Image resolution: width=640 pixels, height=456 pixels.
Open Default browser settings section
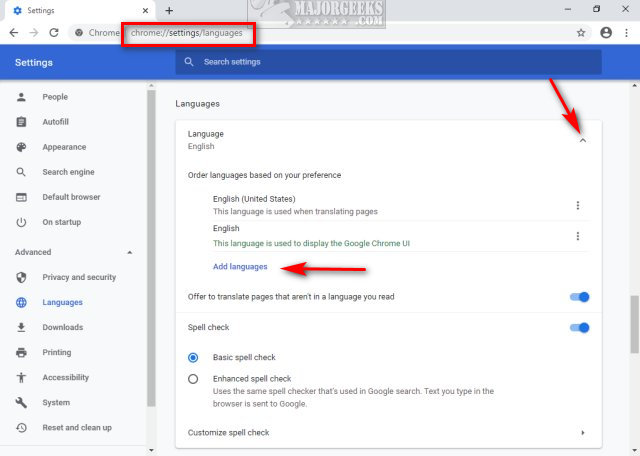[71, 197]
